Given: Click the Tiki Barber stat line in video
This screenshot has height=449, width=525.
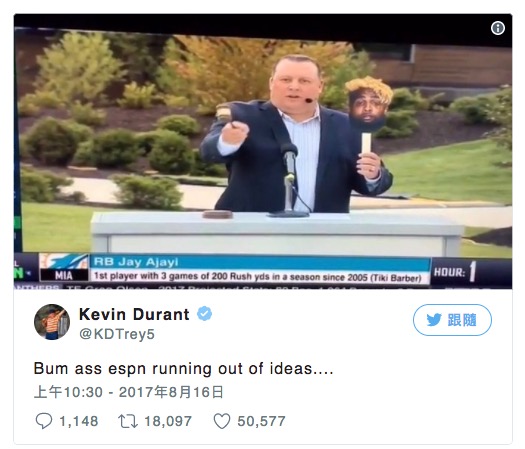Looking at the screenshot, I should coord(257,277).
